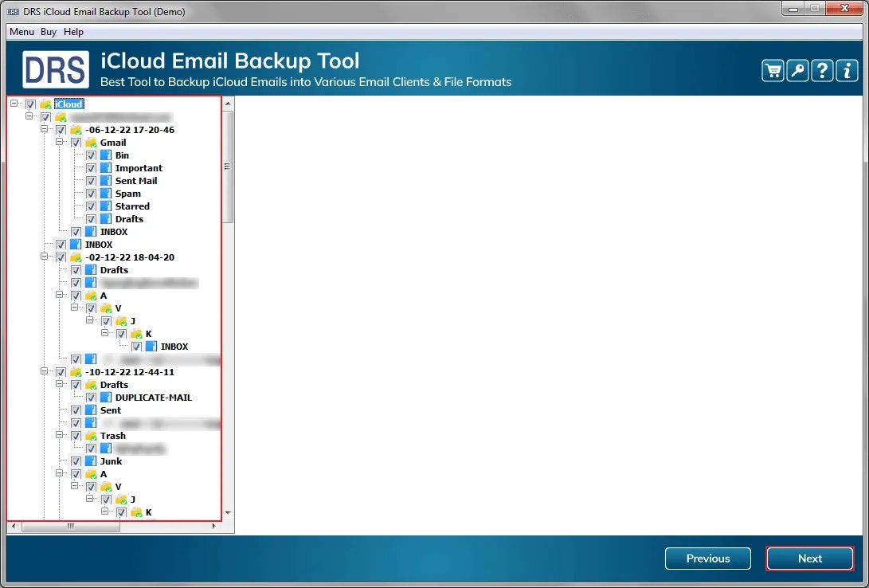The image size is (869, 588).
Task: Toggle the Sent folder checkbox
Action: coord(76,410)
